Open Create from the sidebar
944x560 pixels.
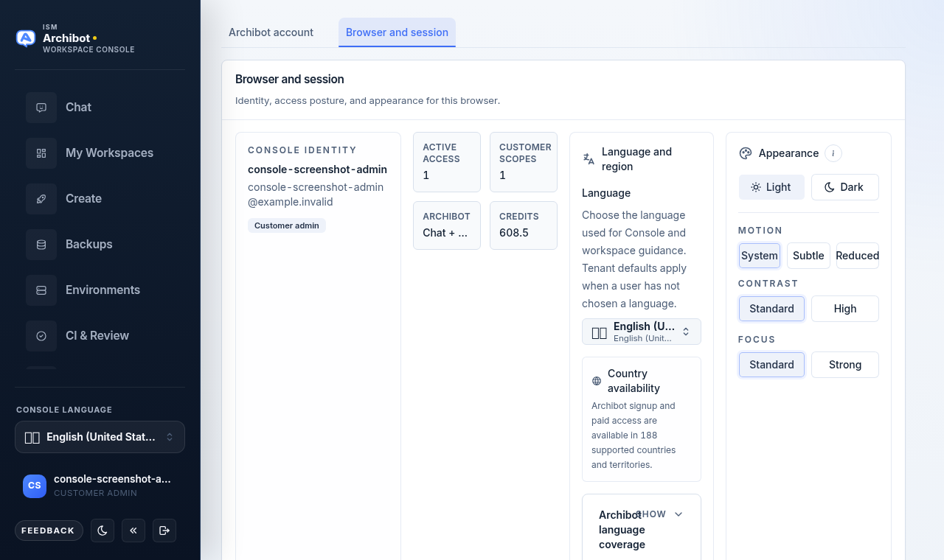click(x=100, y=199)
